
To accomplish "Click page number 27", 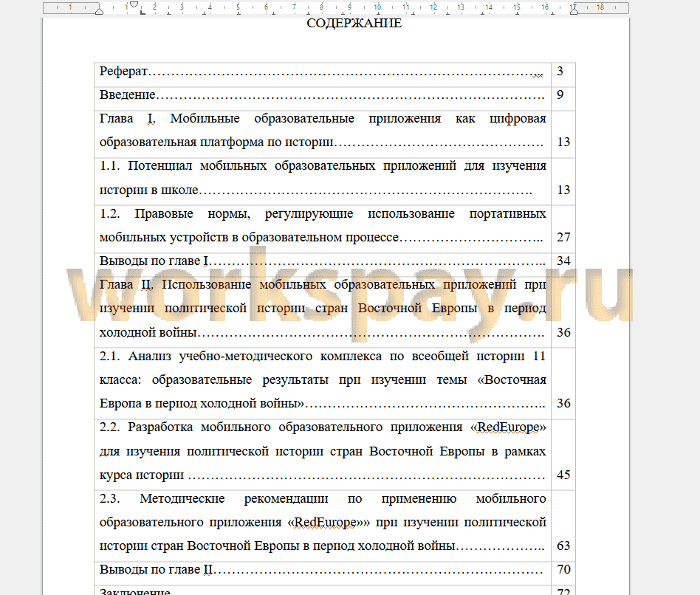I will click(563, 238).
